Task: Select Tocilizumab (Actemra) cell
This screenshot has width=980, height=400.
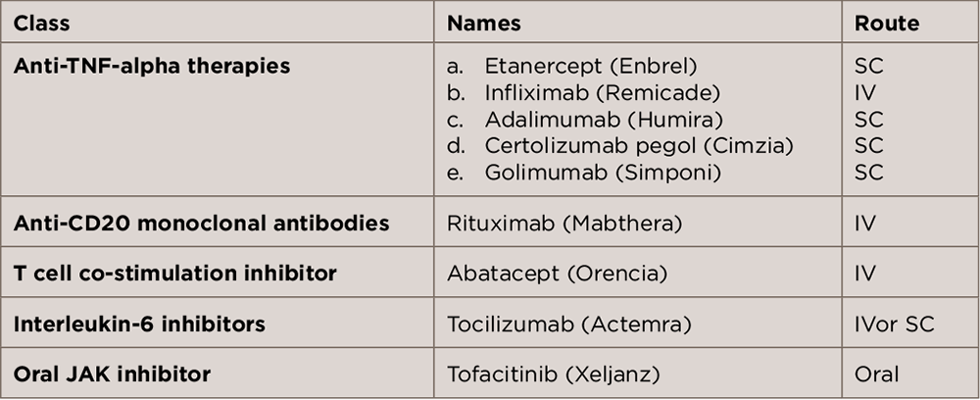Action: 568,323
